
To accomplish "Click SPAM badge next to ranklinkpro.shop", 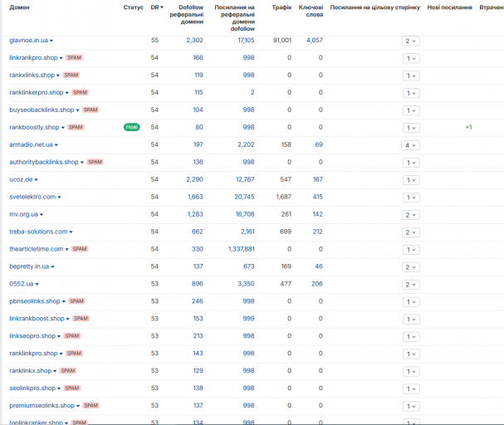I will pos(74,354).
